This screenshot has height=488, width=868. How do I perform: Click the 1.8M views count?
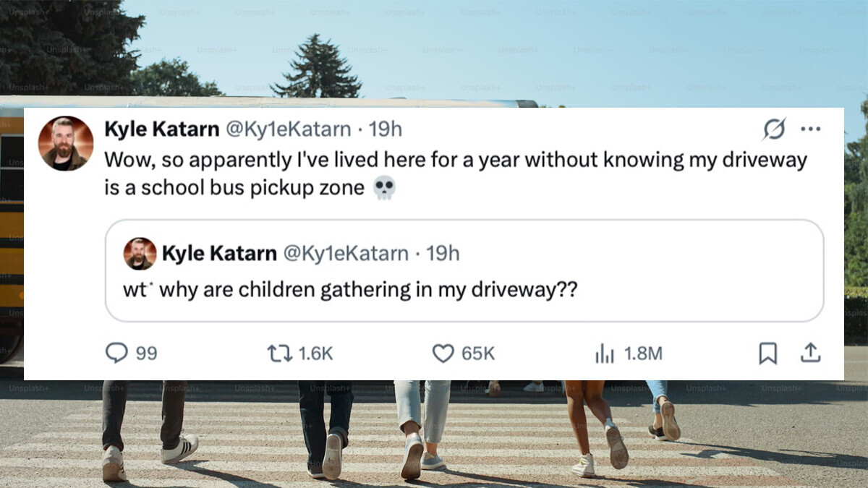point(643,354)
